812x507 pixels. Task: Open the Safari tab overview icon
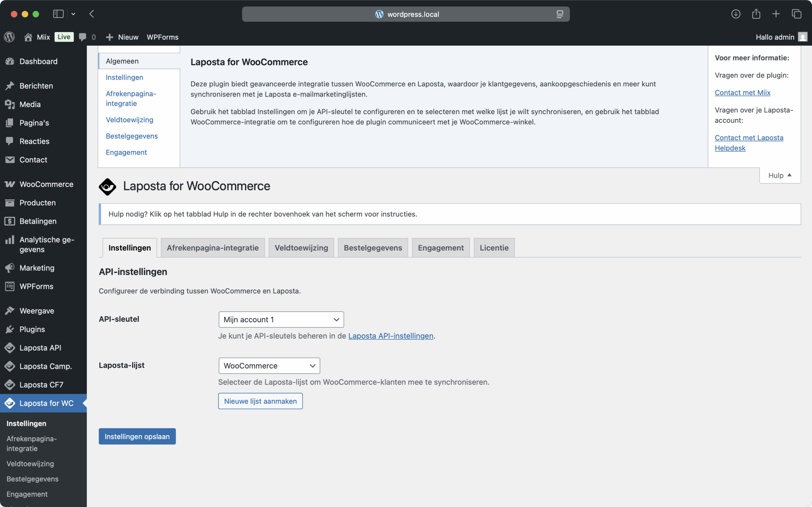click(x=796, y=14)
